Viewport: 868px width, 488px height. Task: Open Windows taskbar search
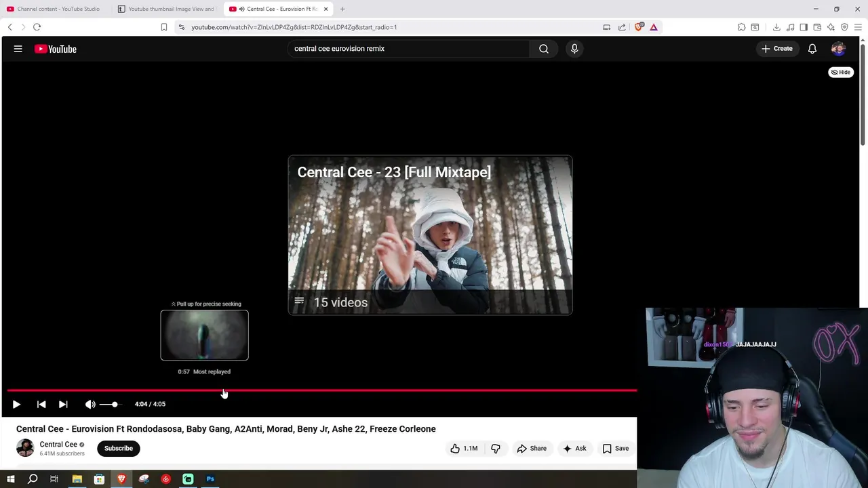coord(33,479)
